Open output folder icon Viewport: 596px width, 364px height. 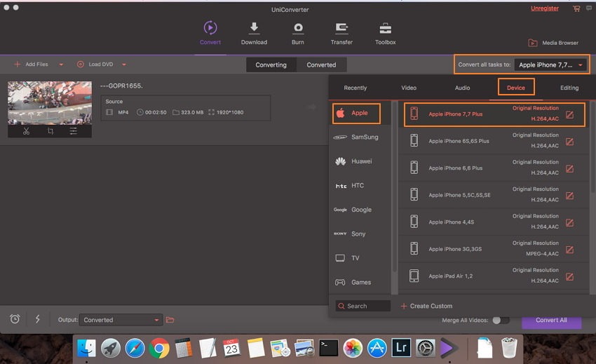click(x=170, y=320)
